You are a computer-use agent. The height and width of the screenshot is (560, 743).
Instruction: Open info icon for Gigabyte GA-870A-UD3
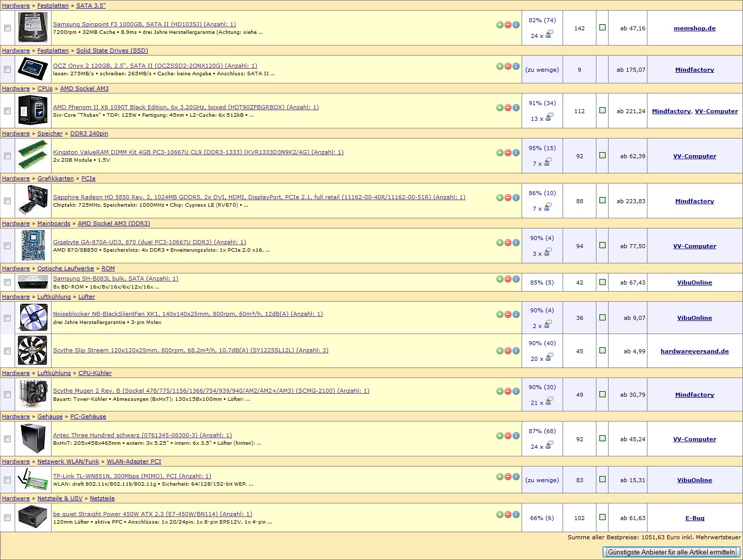point(516,243)
